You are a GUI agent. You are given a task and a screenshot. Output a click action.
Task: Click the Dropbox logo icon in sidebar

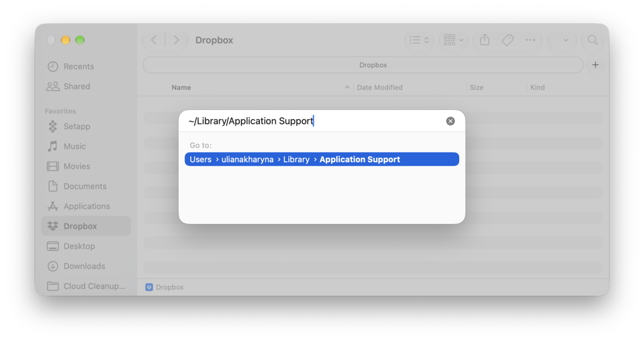pyautogui.click(x=53, y=226)
